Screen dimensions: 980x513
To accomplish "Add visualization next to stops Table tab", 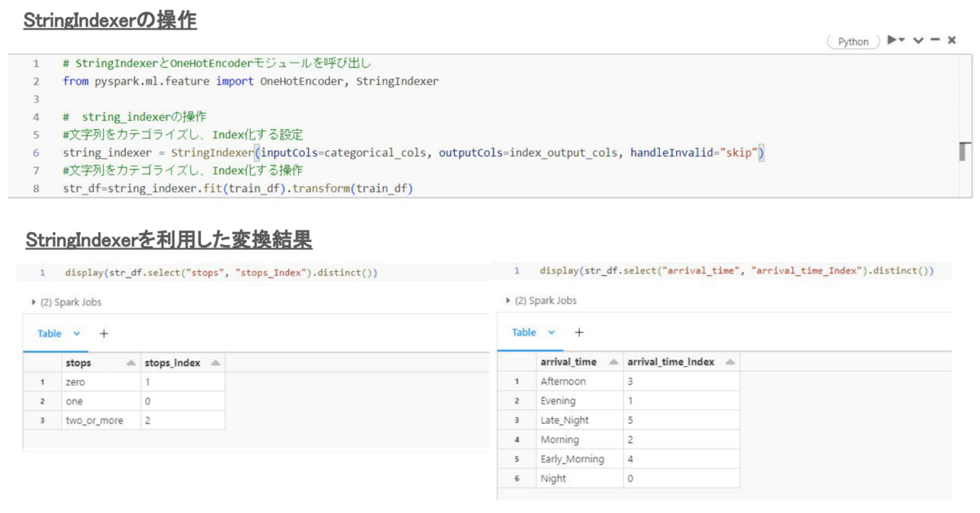I will point(104,333).
